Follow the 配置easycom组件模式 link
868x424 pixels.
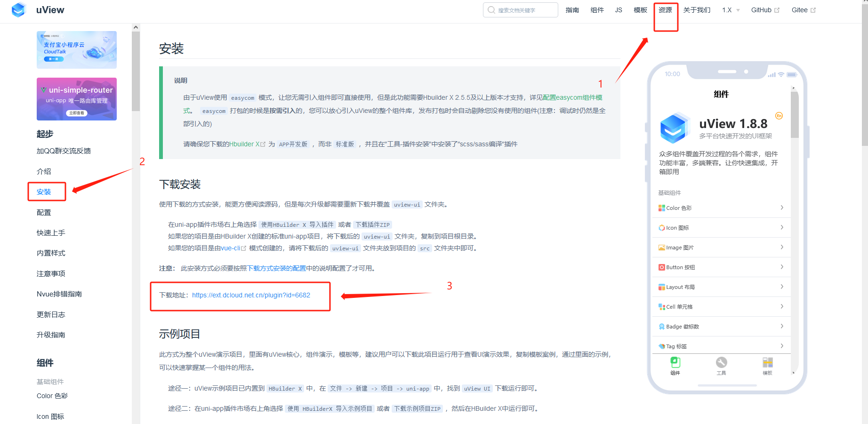point(572,97)
